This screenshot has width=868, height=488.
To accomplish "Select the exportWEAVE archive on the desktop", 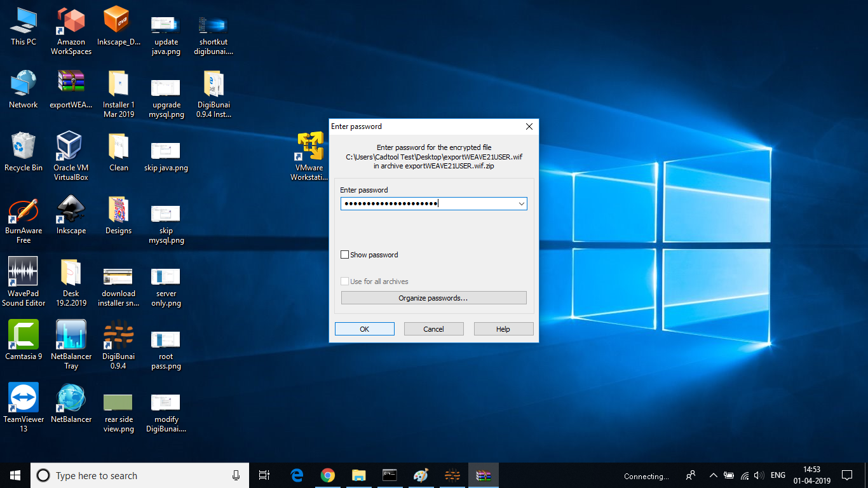I will point(71,84).
